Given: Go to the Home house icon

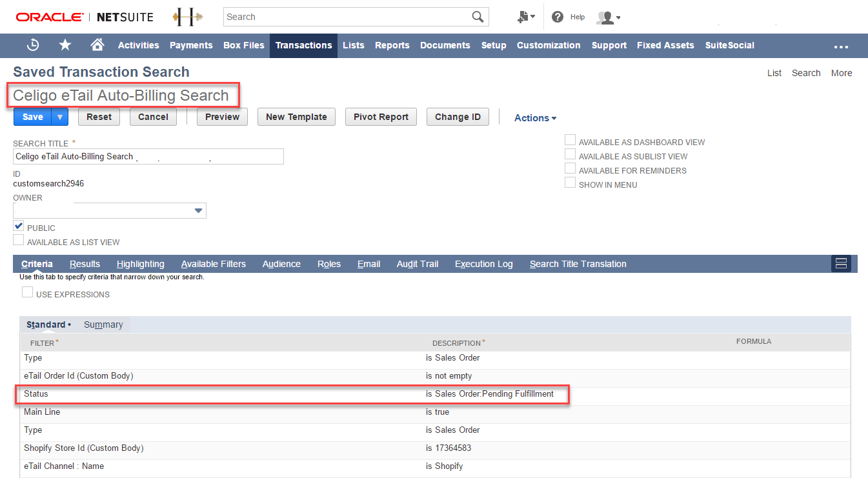Looking at the screenshot, I should tap(97, 45).
